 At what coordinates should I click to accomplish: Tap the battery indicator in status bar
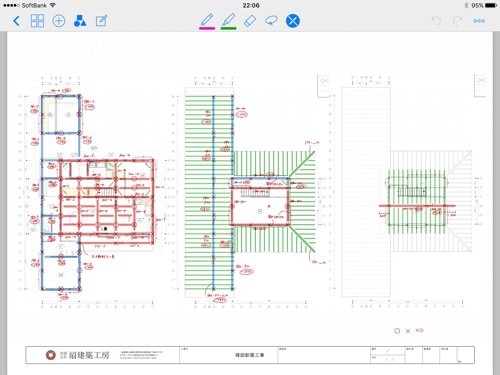pos(491,5)
